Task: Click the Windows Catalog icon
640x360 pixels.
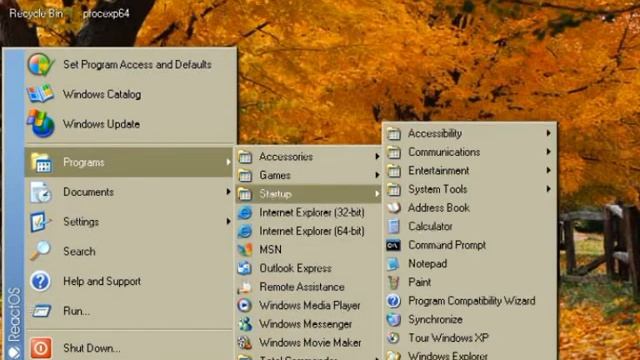Action: coord(40,94)
